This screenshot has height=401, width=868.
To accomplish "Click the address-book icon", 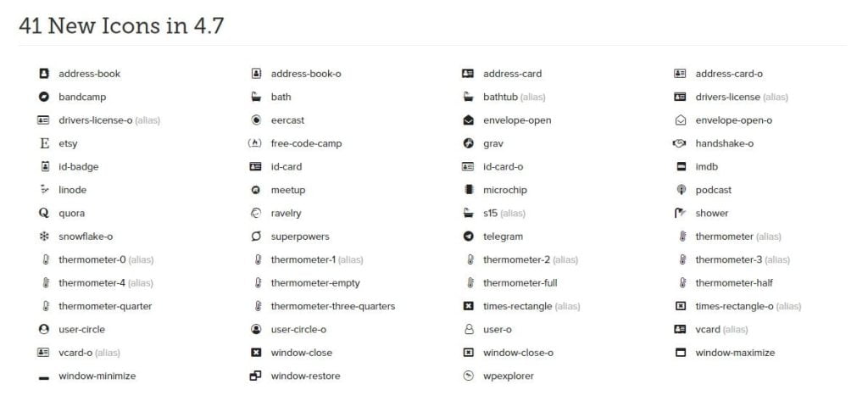I will (x=44, y=74).
